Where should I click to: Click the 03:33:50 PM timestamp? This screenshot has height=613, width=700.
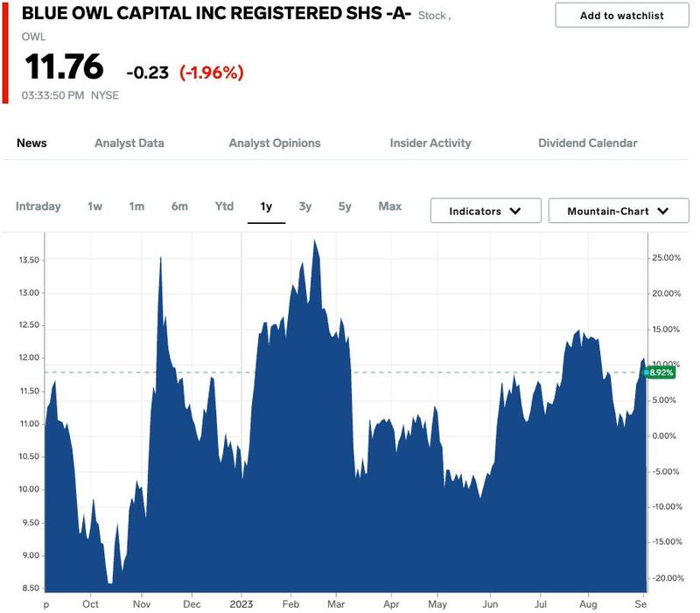(x=52, y=95)
